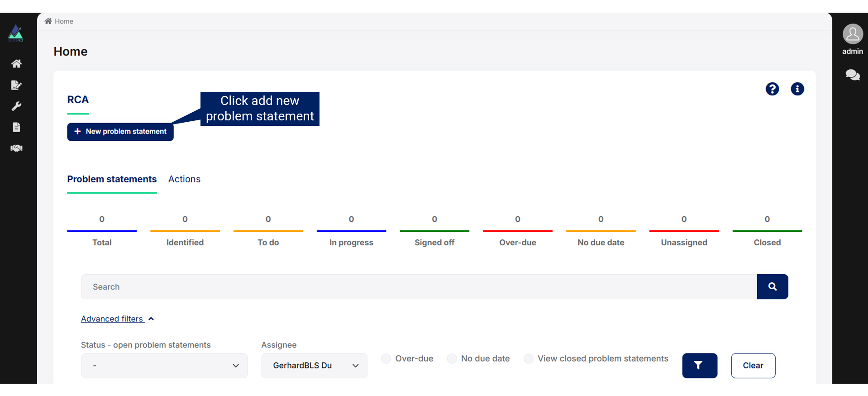868x396 pixels.
Task: Open the edit document sidebar icon
Action: 16,85
